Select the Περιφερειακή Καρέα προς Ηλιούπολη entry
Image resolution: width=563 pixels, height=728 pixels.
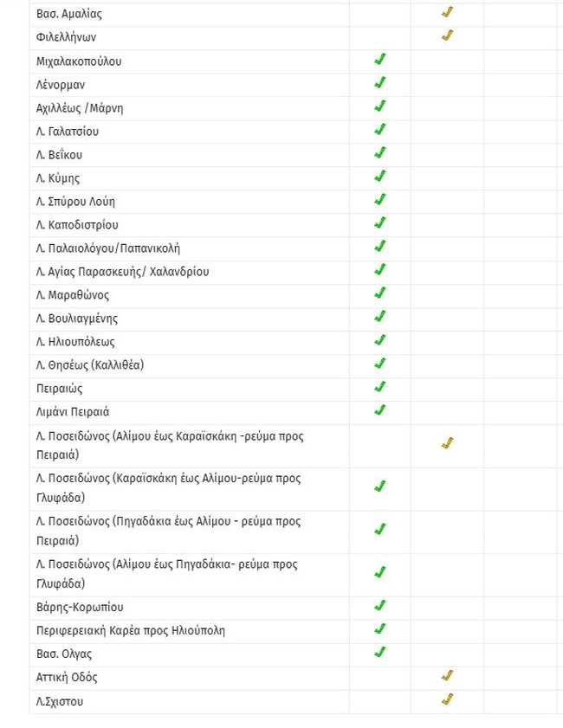point(131,630)
